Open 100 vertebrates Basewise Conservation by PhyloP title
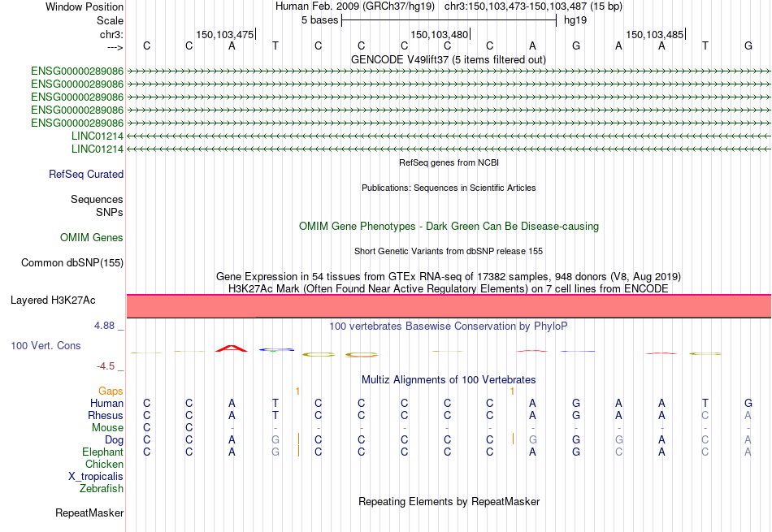The width and height of the screenshot is (772, 532). point(449,326)
